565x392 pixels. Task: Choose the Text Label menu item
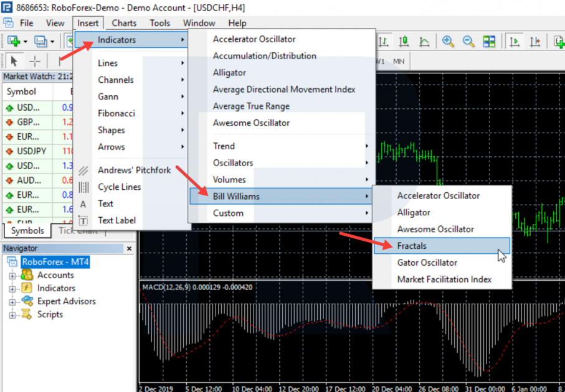tap(131, 220)
